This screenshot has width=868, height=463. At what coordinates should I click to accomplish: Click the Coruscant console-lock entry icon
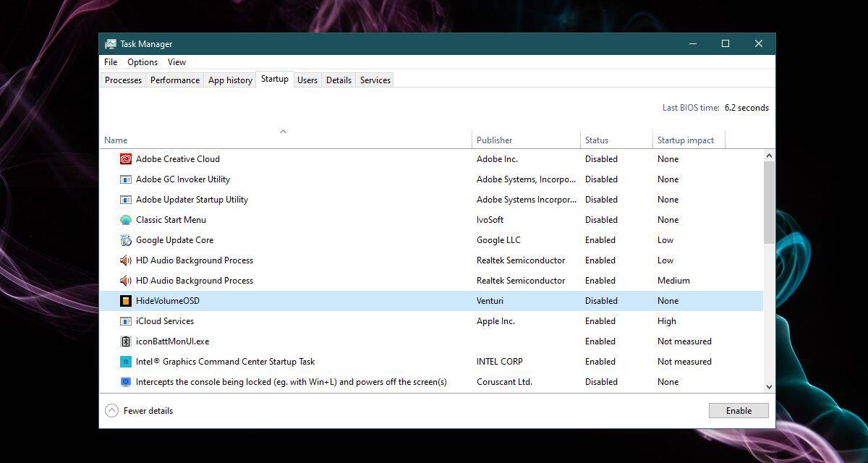pos(126,382)
